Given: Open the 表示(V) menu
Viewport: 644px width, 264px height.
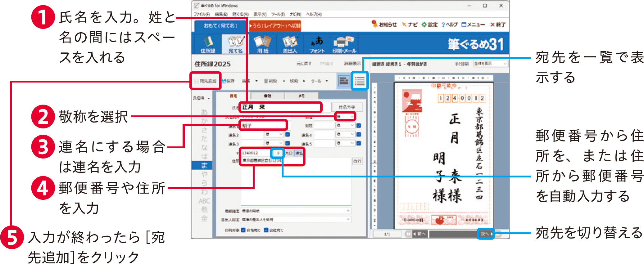Looking at the screenshot, I should coord(260,14).
